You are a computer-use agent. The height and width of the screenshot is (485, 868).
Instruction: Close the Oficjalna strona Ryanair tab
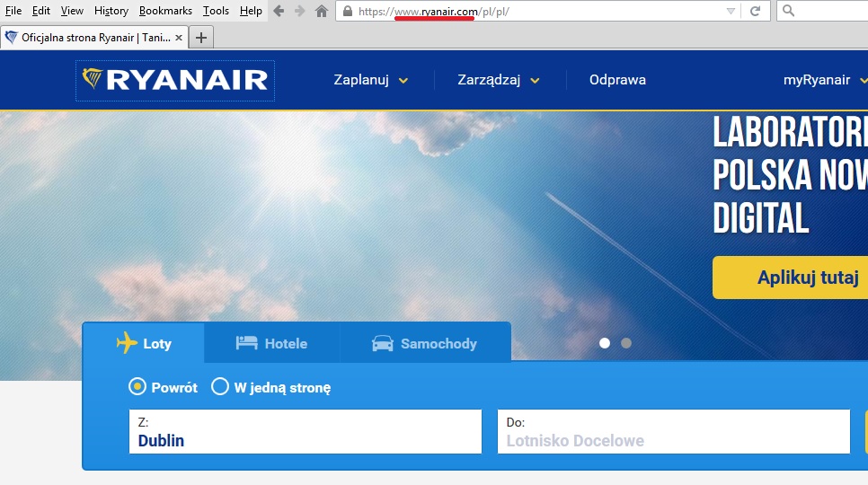point(179,38)
